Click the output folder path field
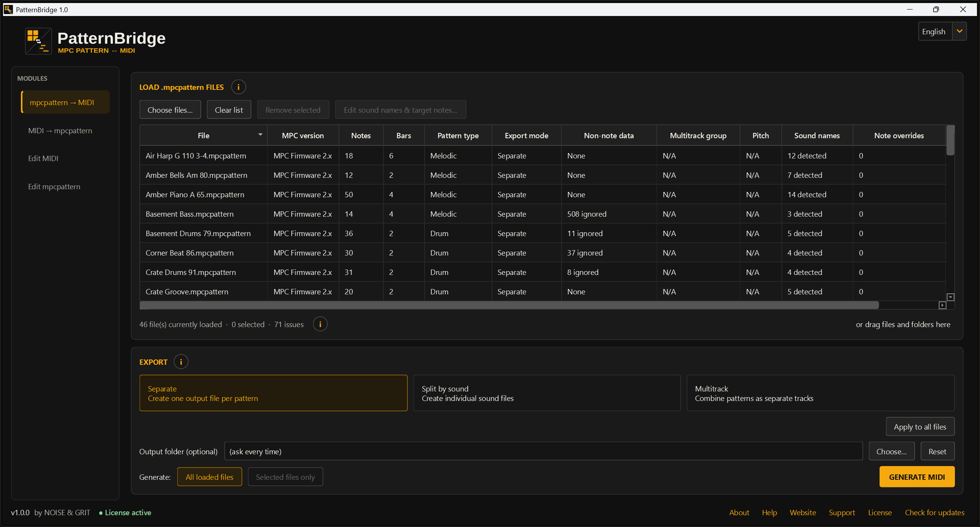The height and width of the screenshot is (527, 980). click(x=544, y=451)
